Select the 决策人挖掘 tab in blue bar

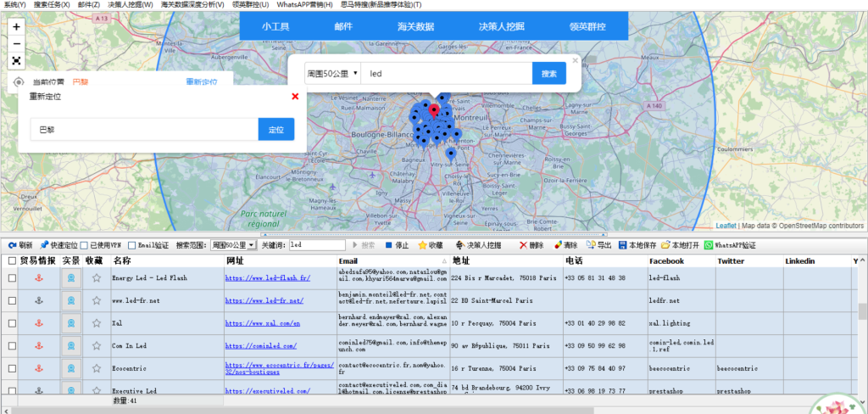coord(501,26)
